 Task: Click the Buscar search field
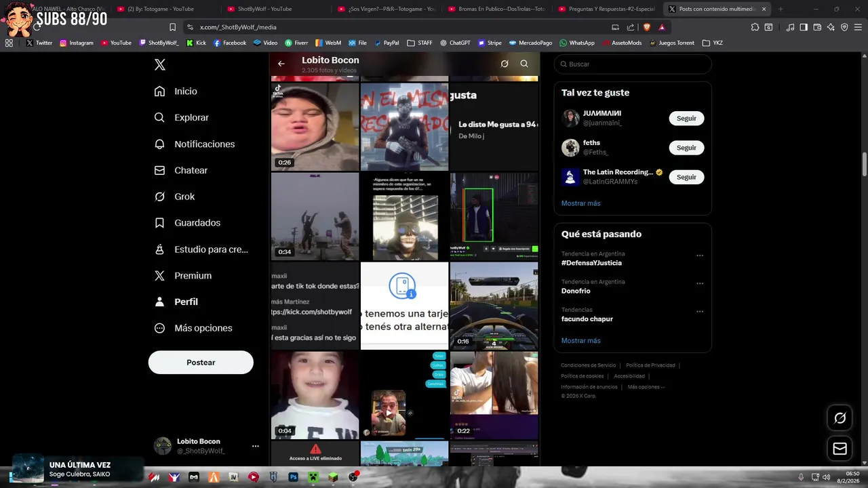coord(633,64)
